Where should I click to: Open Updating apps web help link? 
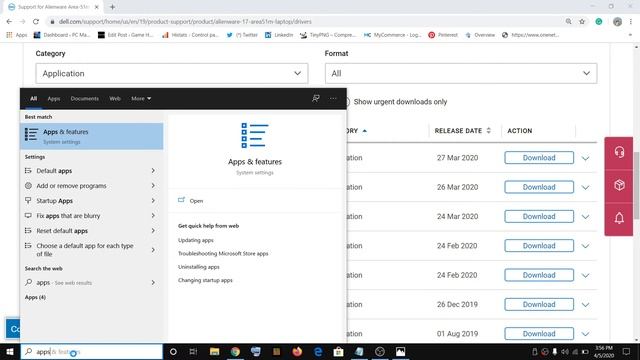click(x=196, y=240)
